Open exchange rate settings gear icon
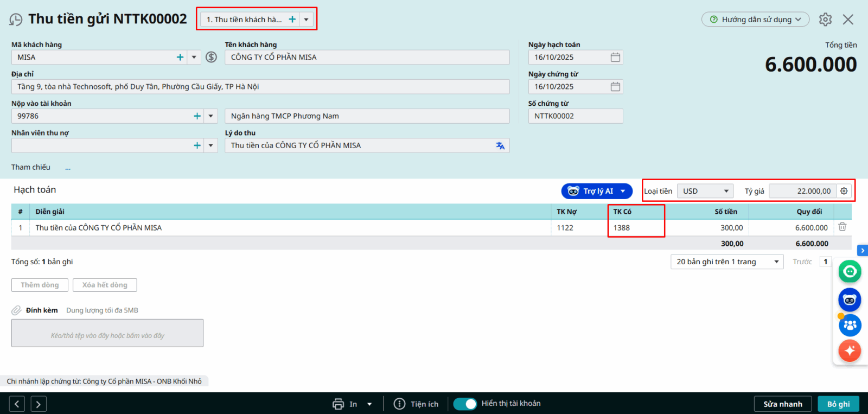 tap(844, 191)
